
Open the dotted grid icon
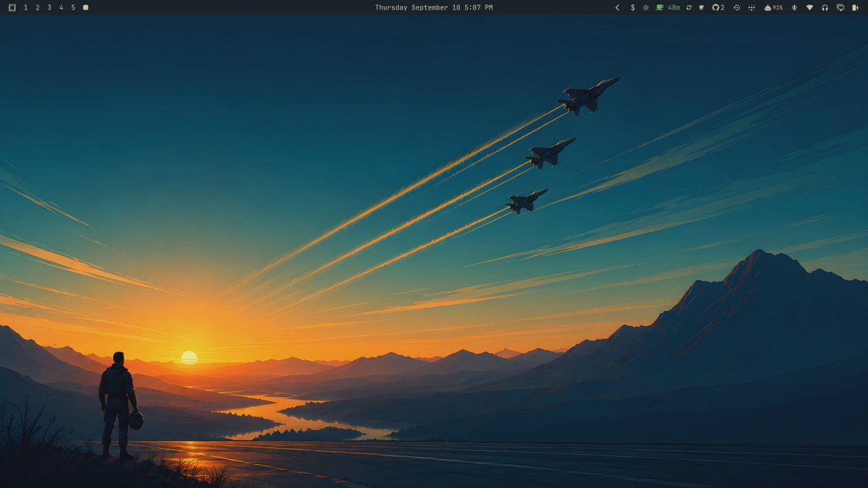(752, 7)
